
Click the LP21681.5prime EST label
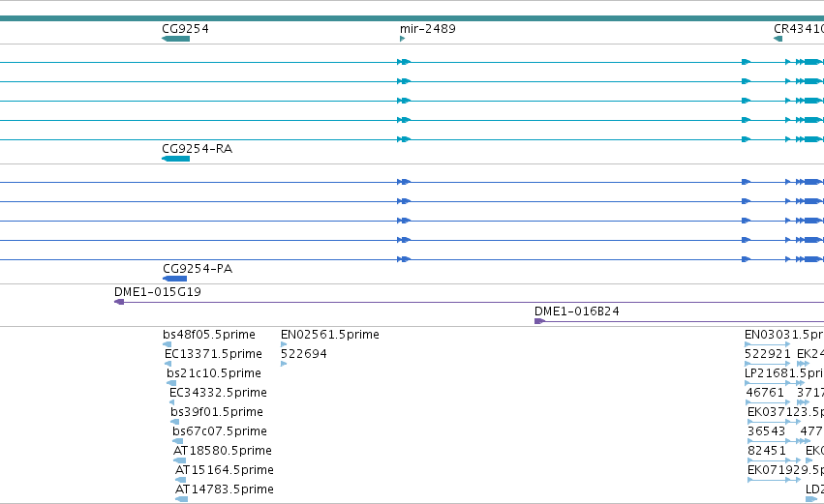click(784, 373)
